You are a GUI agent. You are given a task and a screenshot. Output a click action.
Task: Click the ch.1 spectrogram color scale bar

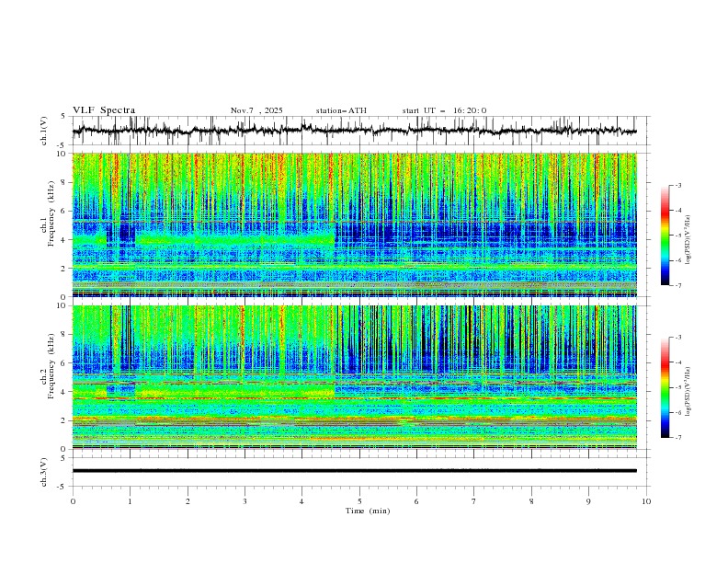[x=665, y=236]
